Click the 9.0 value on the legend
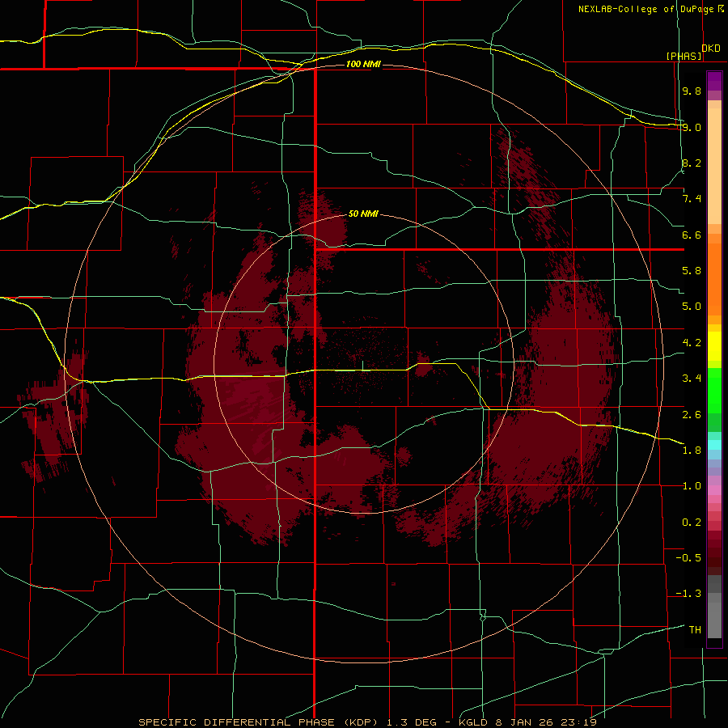Screen dimensions: 728x728 [692, 127]
